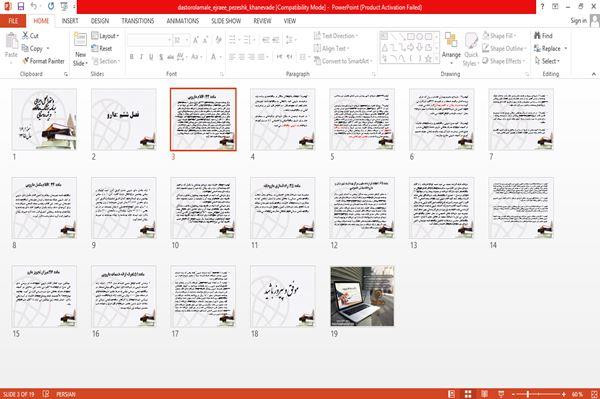Open the Select dropdown in Editing group
This screenshot has height=399, width=600.
click(x=547, y=61)
